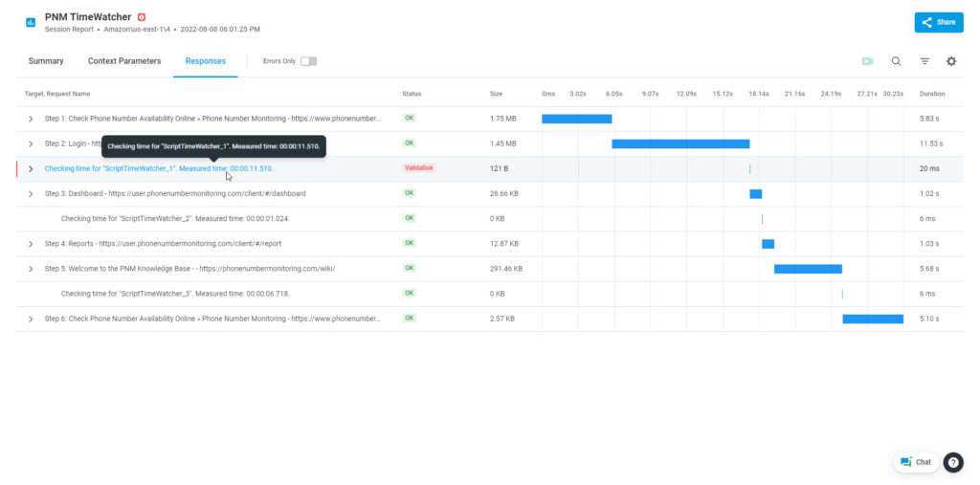Click the red badge next to PNM TimeWatcher

(142, 17)
